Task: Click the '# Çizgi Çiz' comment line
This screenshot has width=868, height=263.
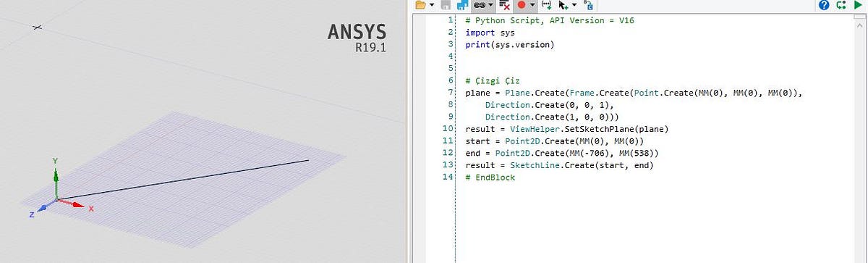Action: point(493,81)
